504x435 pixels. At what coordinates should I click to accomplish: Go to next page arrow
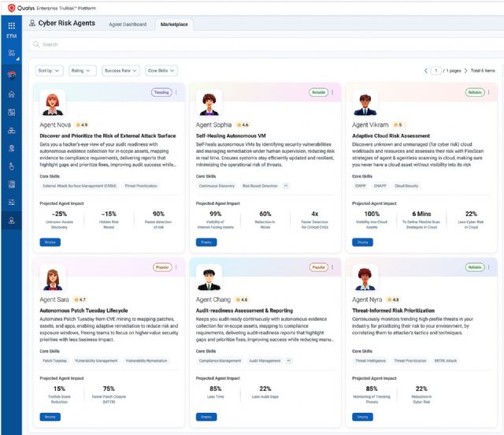pos(465,70)
